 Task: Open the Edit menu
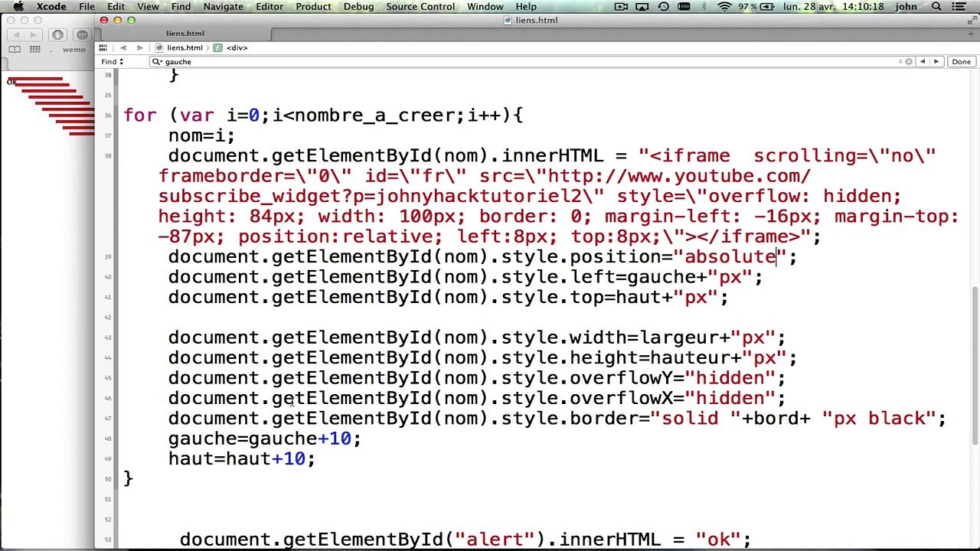pos(116,7)
